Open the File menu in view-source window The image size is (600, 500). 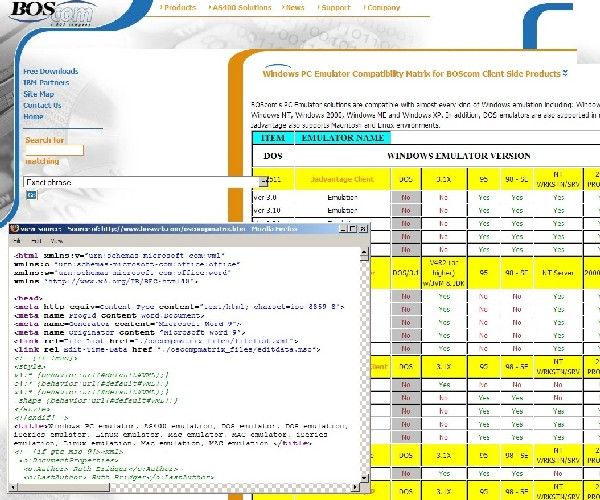pyautogui.click(x=17, y=241)
